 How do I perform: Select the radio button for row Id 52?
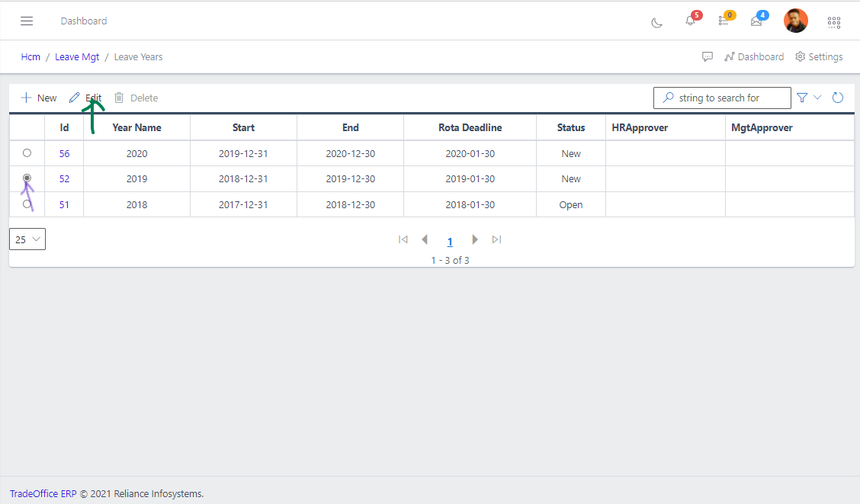click(27, 178)
